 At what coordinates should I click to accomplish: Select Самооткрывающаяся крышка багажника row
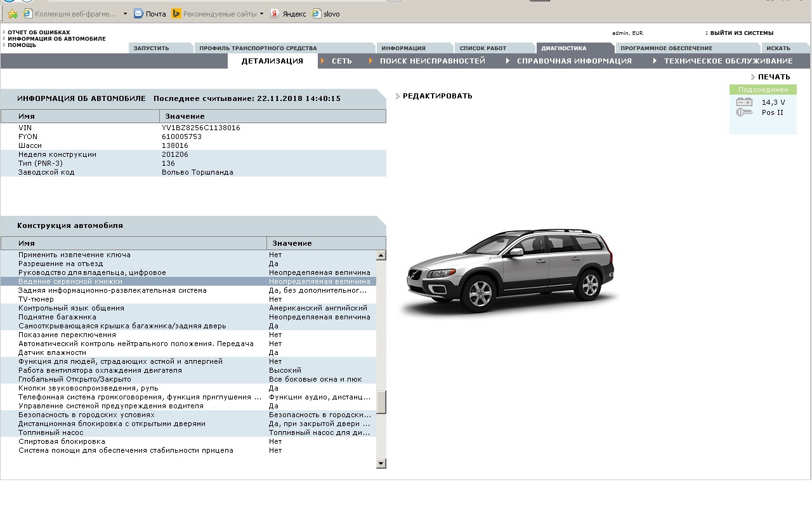188,326
